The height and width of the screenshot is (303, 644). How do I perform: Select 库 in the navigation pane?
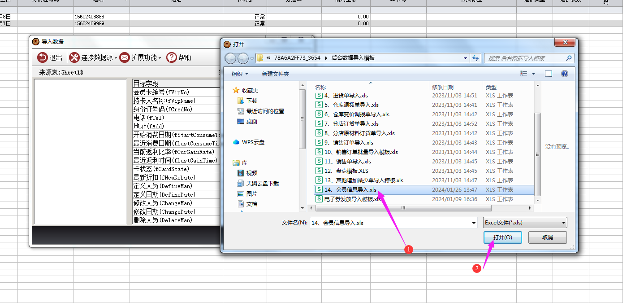[240, 162]
